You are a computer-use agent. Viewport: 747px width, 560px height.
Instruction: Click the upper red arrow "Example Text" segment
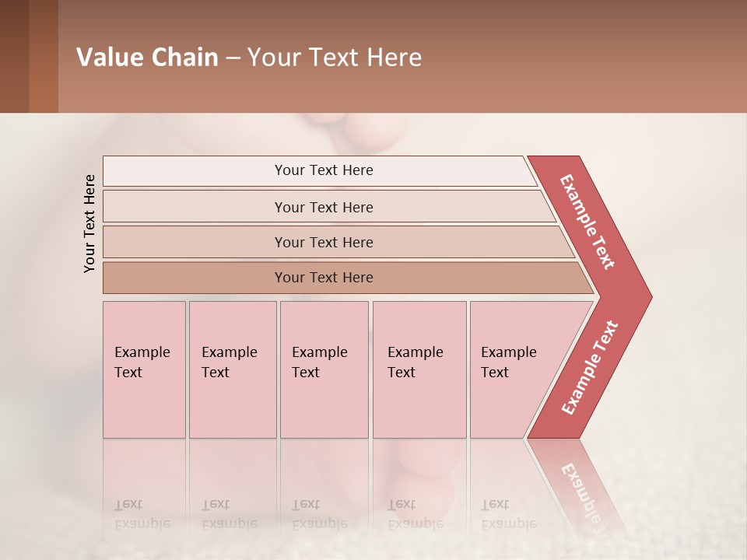pos(588,222)
